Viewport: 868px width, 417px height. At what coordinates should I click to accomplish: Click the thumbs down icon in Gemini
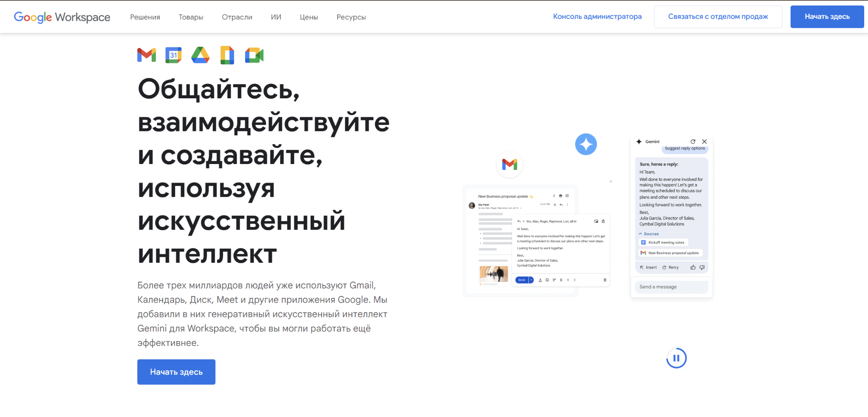pos(702,267)
